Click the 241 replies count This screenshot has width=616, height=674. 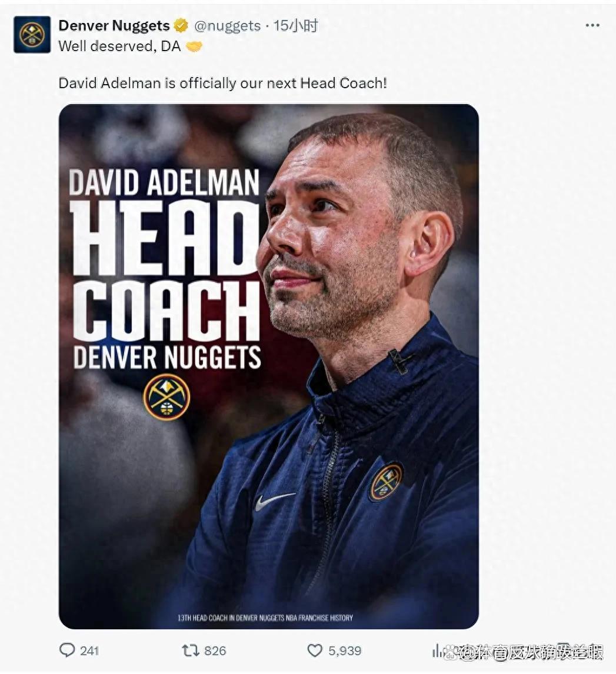click(x=89, y=650)
